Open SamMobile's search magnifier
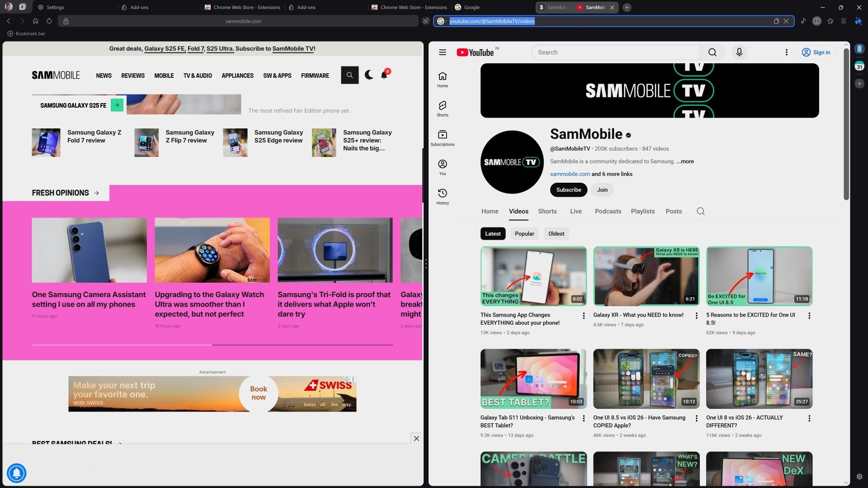The height and width of the screenshot is (488, 868). click(349, 75)
